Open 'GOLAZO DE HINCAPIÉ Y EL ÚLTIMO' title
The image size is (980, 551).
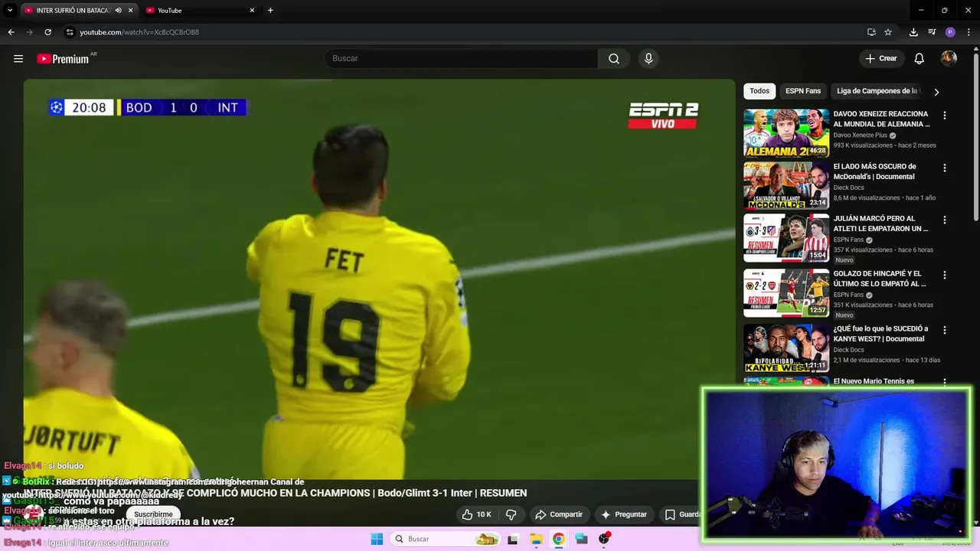[x=880, y=279]
